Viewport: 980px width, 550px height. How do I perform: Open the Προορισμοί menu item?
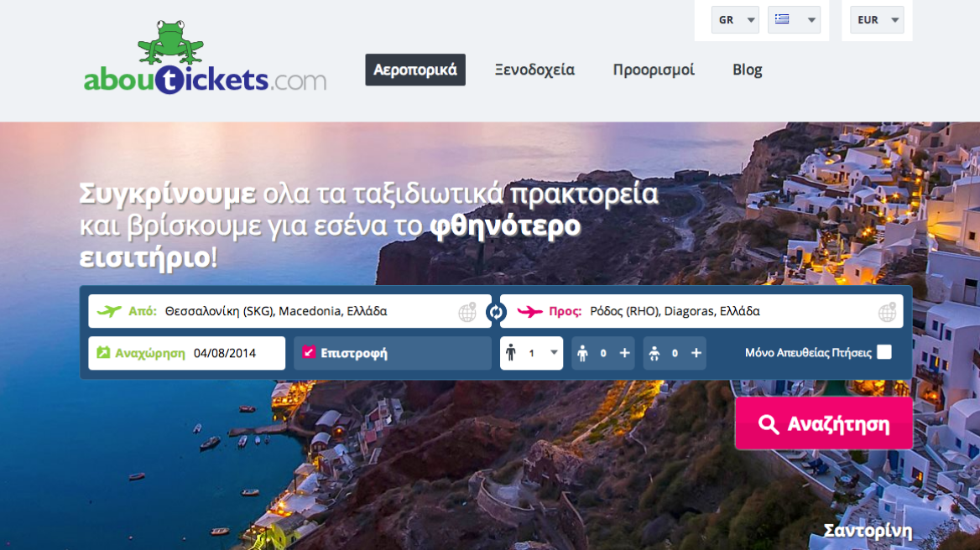pyautogui.click(x=654, y=70)
